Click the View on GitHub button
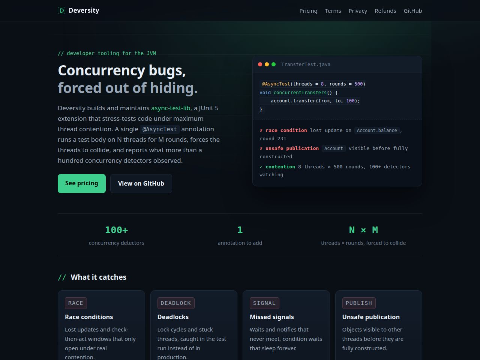The width and height of the screenshot is (480, 360). (141, 183)
